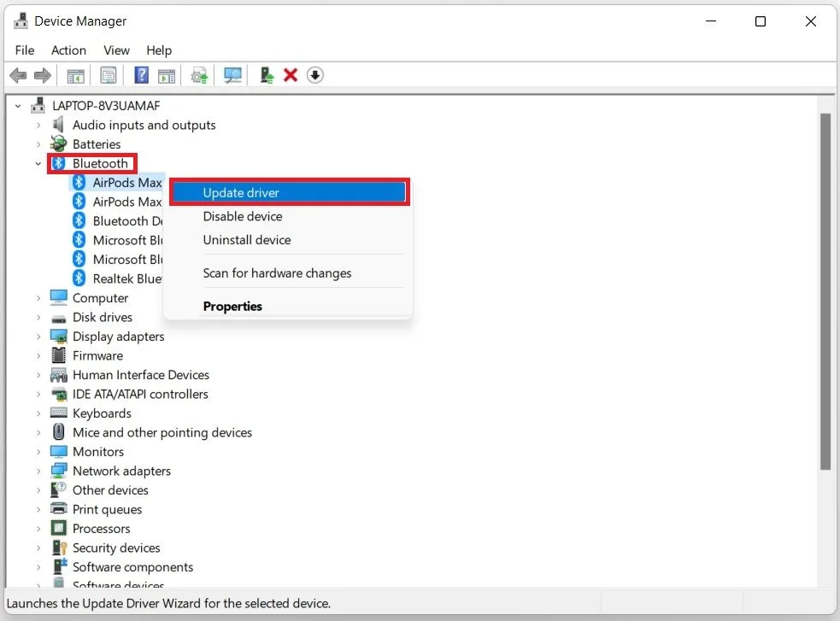The height and width of the screenshot is (621, 840).
Task: Expand the Computer node
Action: coord(38,298)
